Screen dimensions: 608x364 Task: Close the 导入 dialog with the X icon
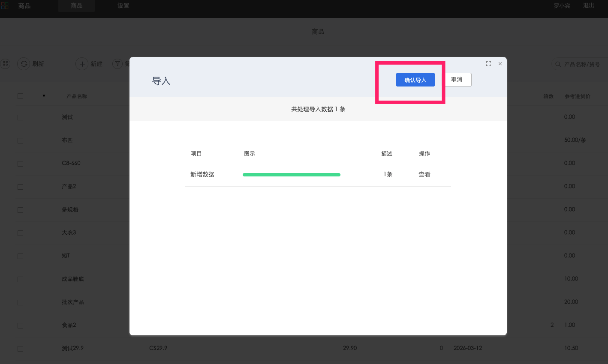click(500, 63)
